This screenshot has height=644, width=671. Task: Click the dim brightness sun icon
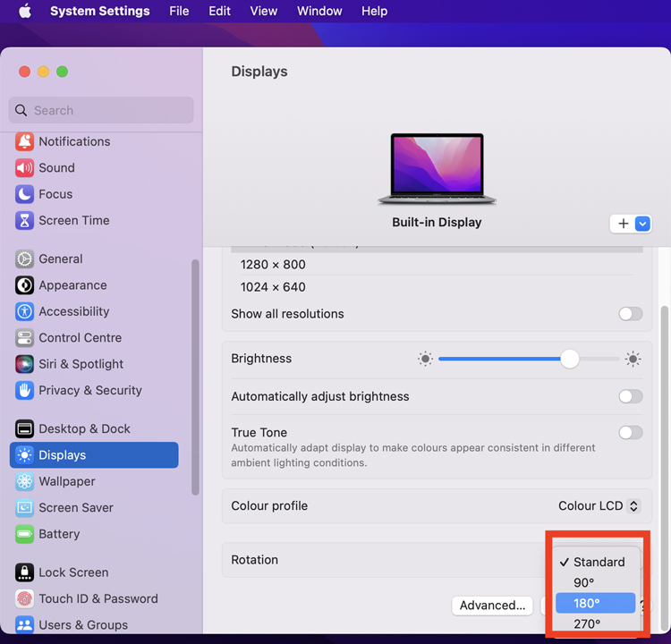click(425, 359)
